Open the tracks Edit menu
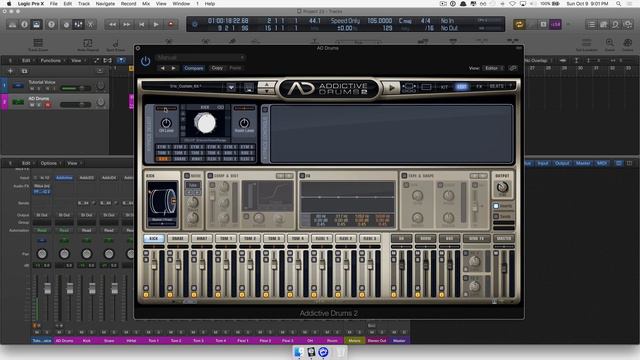This screenshot has height=360, width=640. [26, 60]
